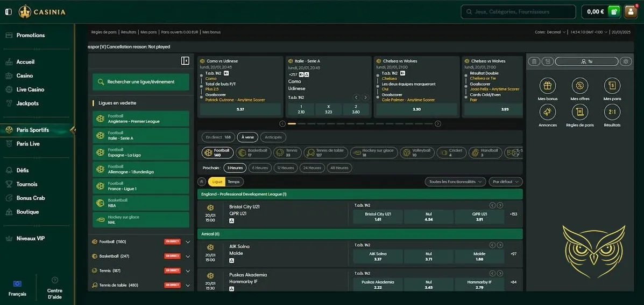Open Paris Live in sidebar menu

click(x=28, y=144)
